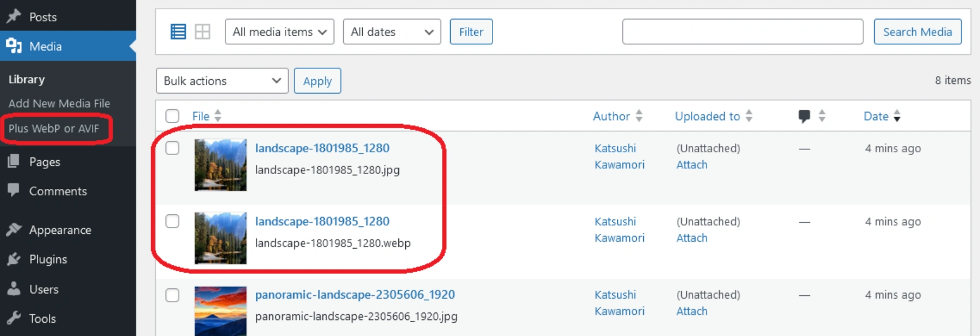The image size is (980, 336).
Task: Click the Appearance brush icon
Action: pos(14,230)
